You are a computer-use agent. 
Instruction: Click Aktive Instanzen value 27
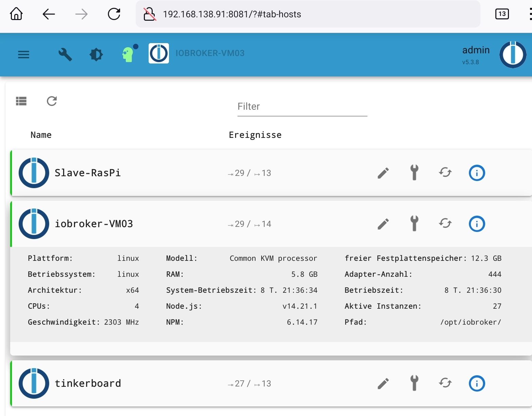497,306
